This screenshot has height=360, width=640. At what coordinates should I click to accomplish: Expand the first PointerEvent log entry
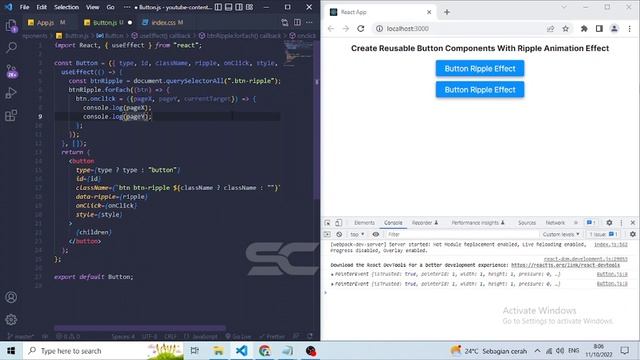coord(332,274)
